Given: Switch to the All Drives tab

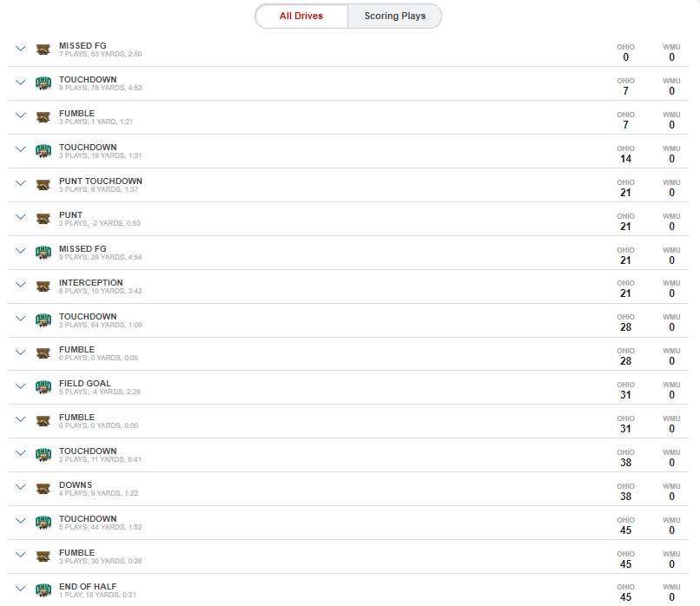Looking at the screenshot, I should tap(301, 16).
